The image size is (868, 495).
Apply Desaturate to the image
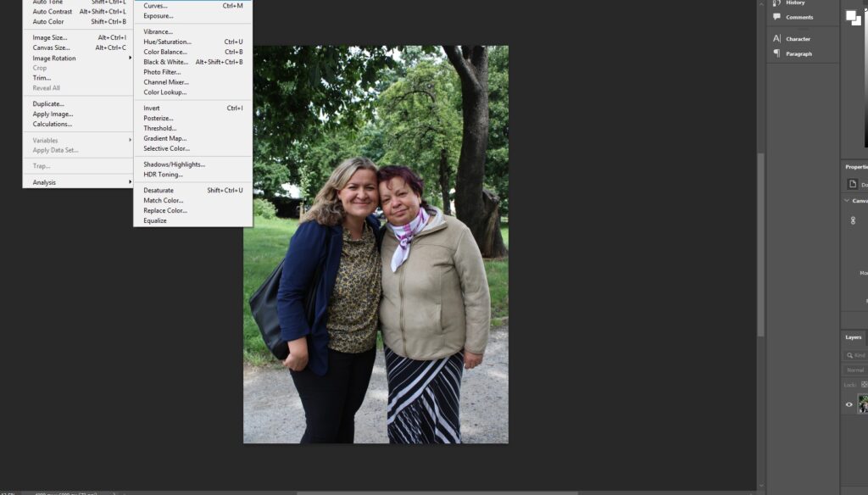point(192,191)
